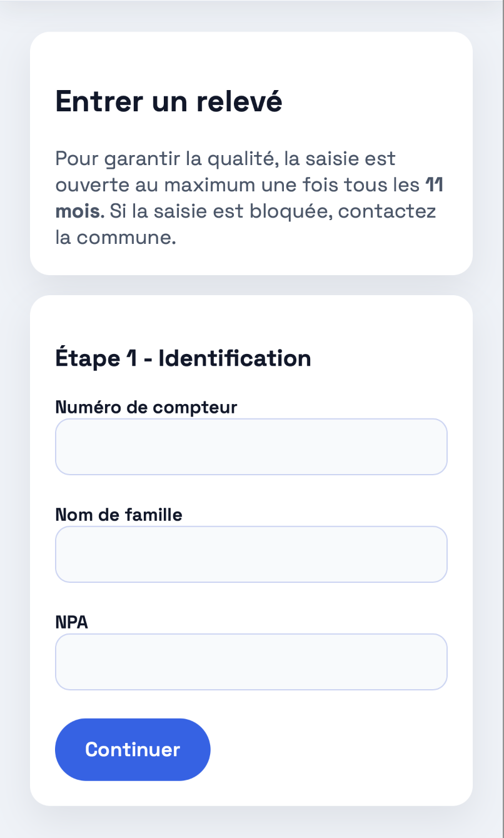504x838 pixels.
Task: Click the Nom de famille label
Action: click(x=118, y=515)
